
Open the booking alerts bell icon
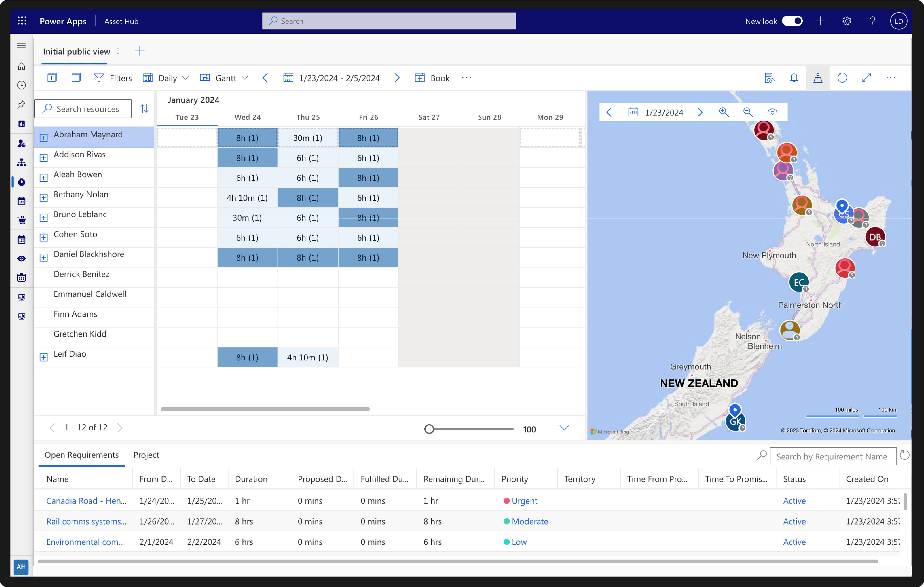click(x=794, y=78)
